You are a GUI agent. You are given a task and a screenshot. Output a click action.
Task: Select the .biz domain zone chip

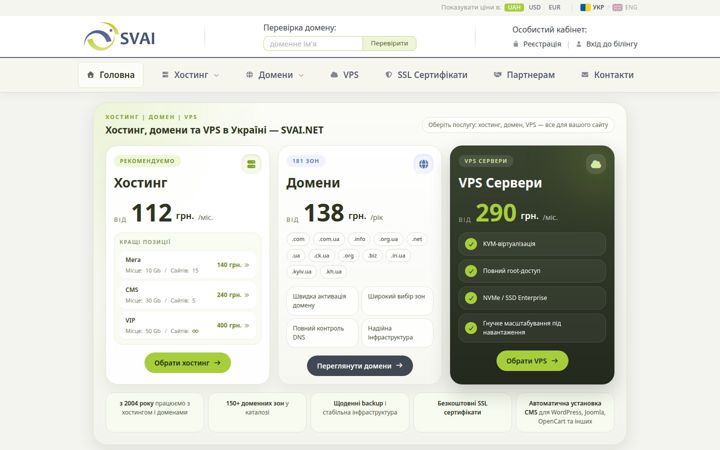coord(372,256)
